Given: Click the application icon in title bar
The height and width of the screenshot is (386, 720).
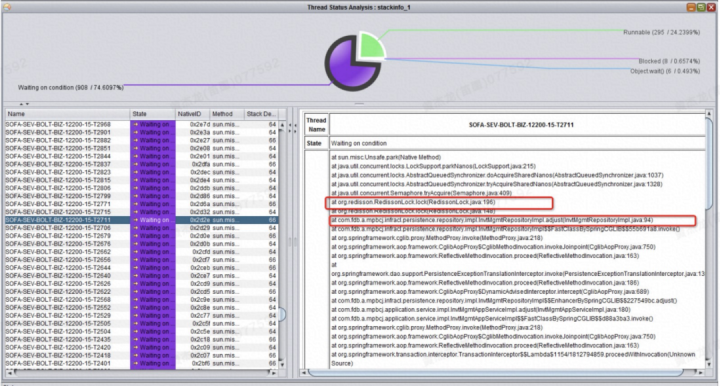Looking at the screenshot, I should (x=7, y=7).
